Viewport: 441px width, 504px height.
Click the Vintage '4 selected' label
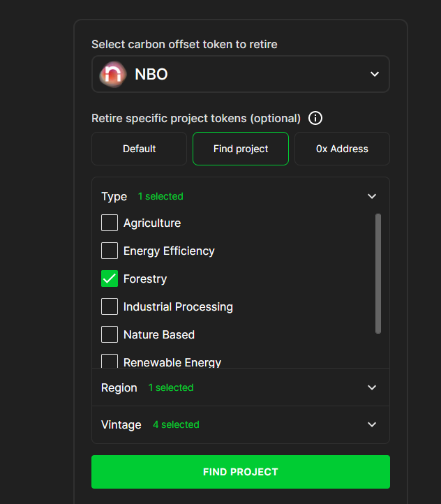coord(176,424)
